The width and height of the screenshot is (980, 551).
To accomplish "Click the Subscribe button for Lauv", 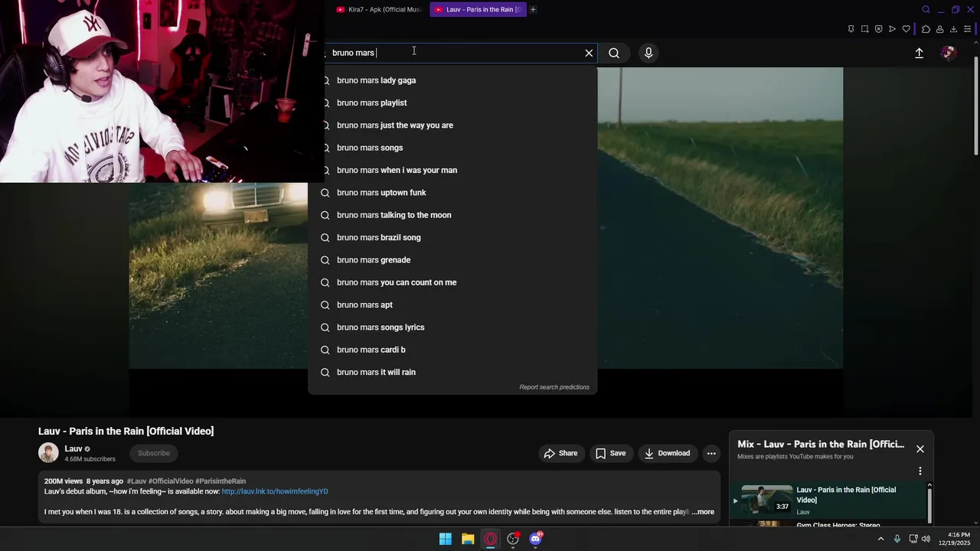I will point(154,453).
